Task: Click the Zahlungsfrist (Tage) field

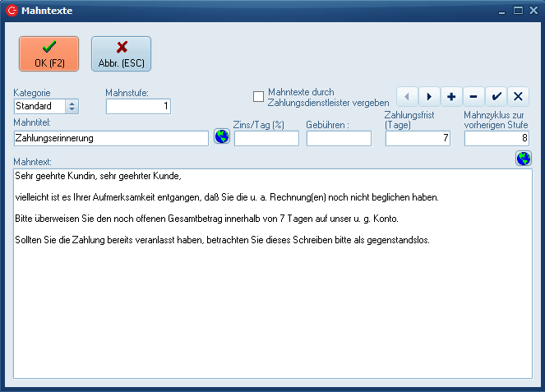Action: 418,138
